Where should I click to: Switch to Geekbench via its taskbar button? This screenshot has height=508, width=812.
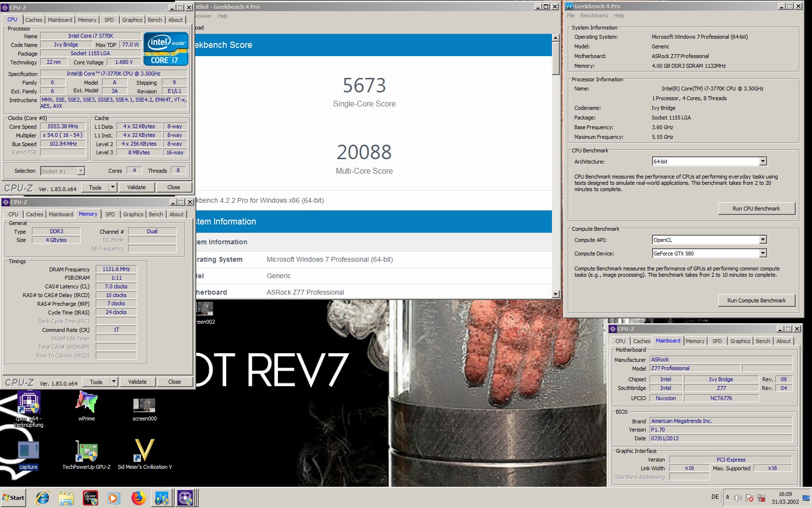point(162,498)
